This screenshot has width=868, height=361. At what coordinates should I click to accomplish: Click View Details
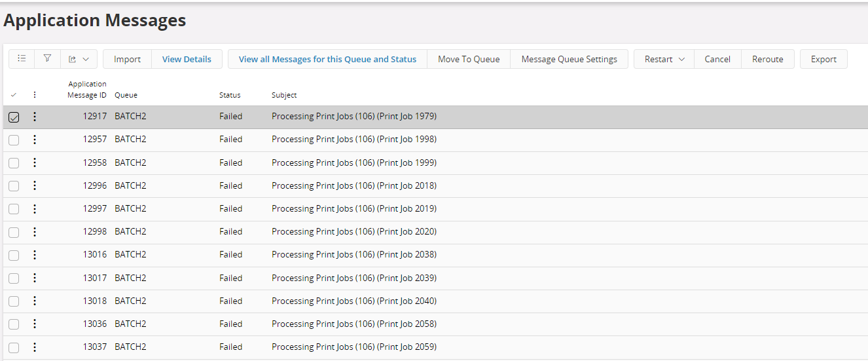tap(187, 59)
